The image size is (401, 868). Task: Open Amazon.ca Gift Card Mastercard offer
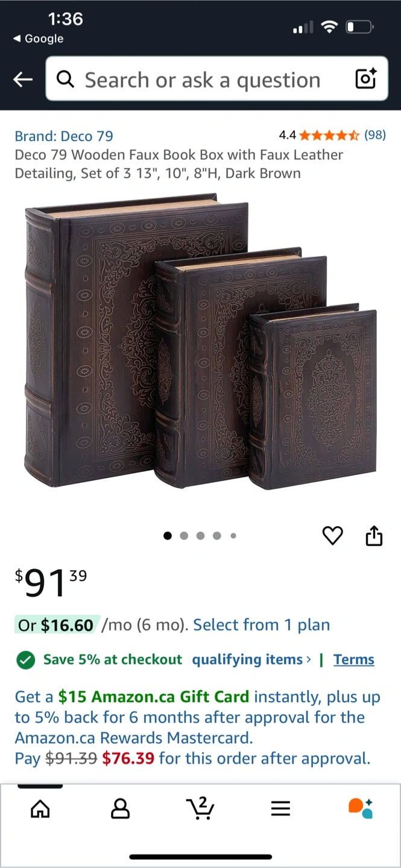point(198,728)
